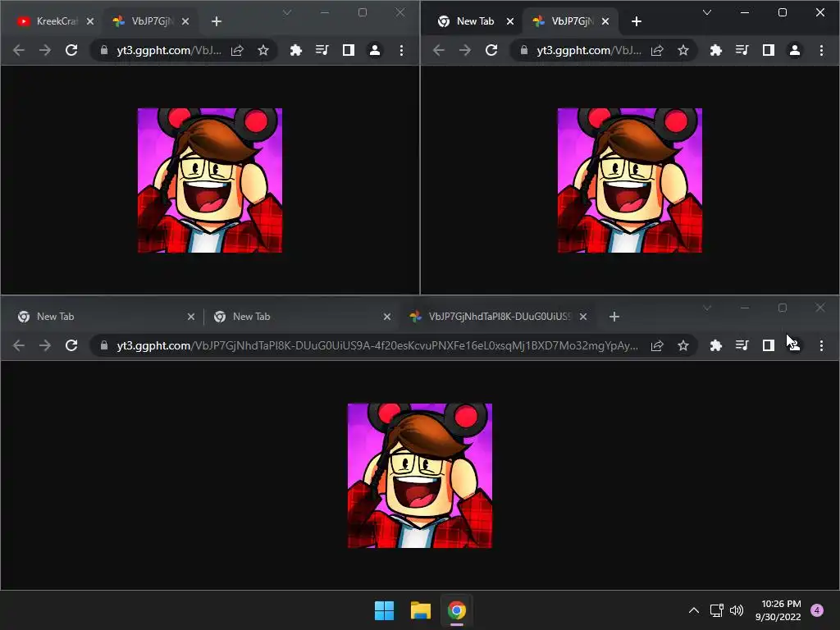Share page icon in bottom window address bar
This screenshot has height=630, width=840.
(x=657, y=345)
